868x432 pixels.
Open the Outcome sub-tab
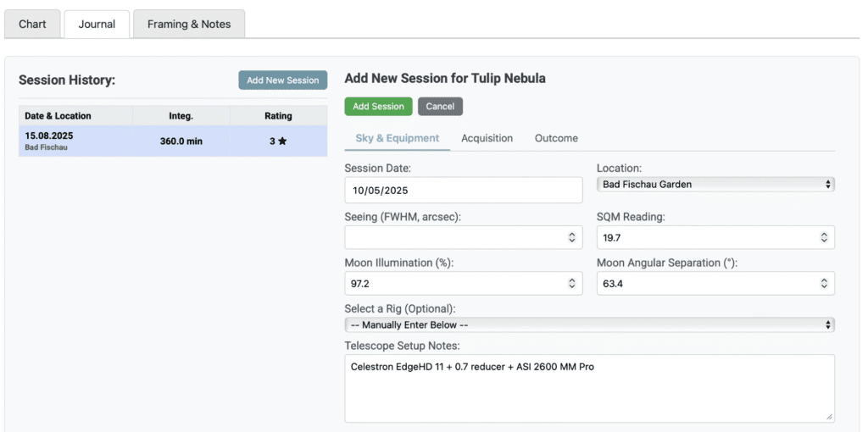[556, 138]
